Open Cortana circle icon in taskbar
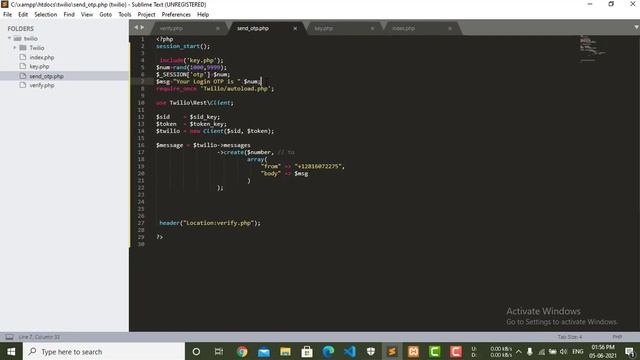Screen dimensions: 640x360 click(196, 351)
